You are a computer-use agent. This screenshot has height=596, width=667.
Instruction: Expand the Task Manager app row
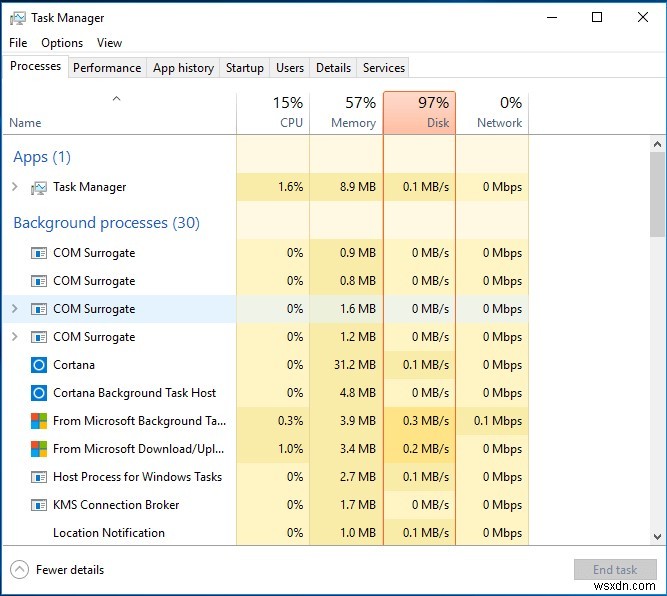(15, 186)
